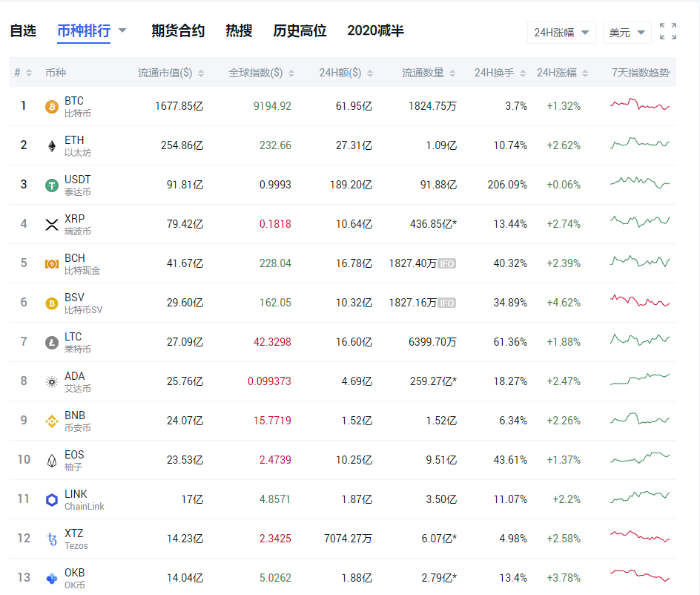Click the ADA Cardano icon
The height and width of the screenshot is (595, 700).
[x=52, y=382]
